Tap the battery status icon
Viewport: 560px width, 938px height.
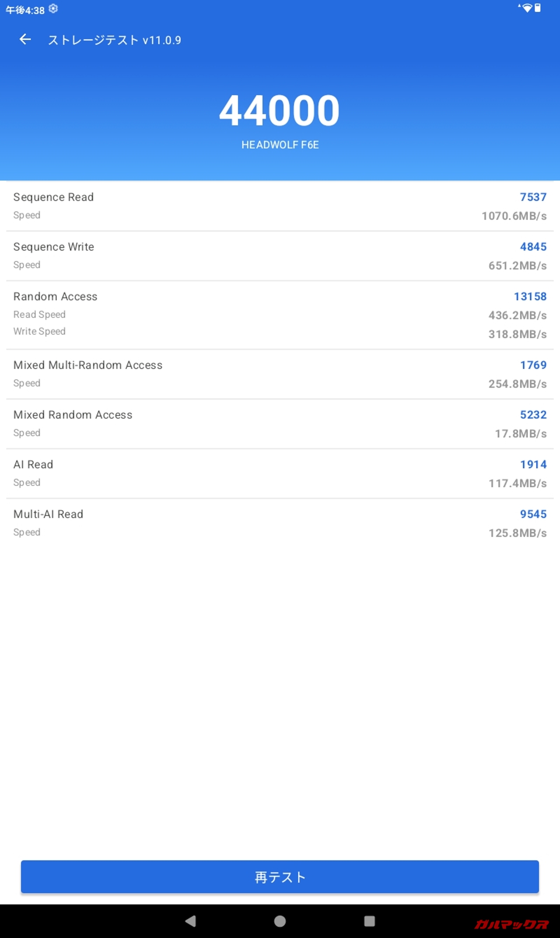pyautogui.click(x=538, y=8)
